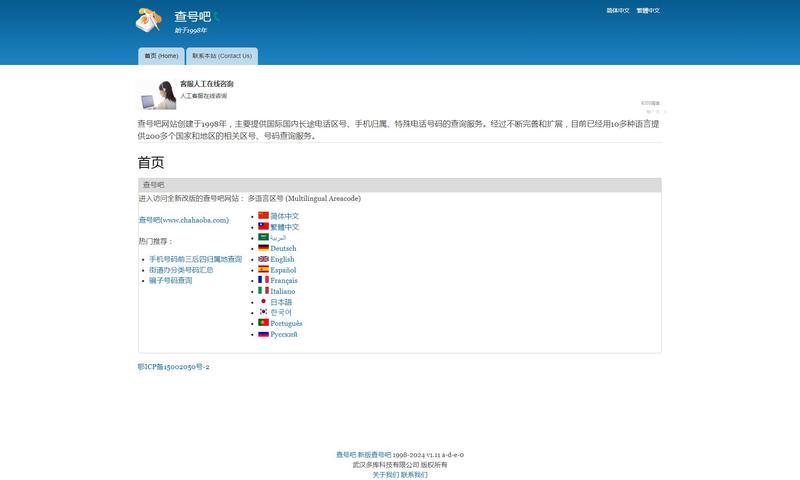This screenshot has height=480, width=800.
Task: Click the South Korean flag icon
Action: click(x=263, y=312)
